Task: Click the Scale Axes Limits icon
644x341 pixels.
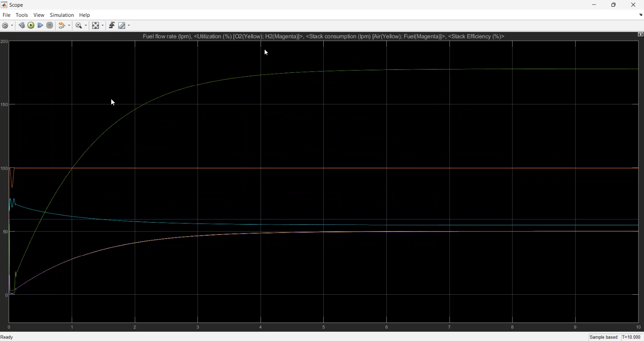Action: point(96,25)
